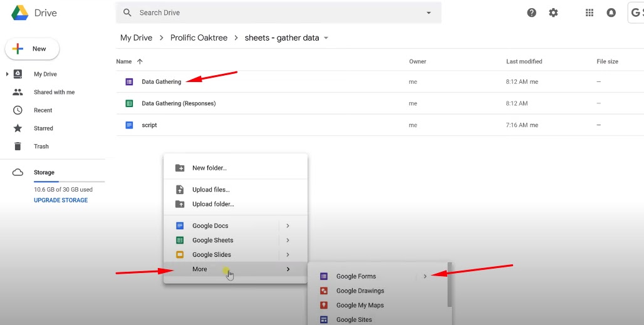
Task: Select the 'Data Gathering (Responses)' file name
Action: click(x=179, y=103)
